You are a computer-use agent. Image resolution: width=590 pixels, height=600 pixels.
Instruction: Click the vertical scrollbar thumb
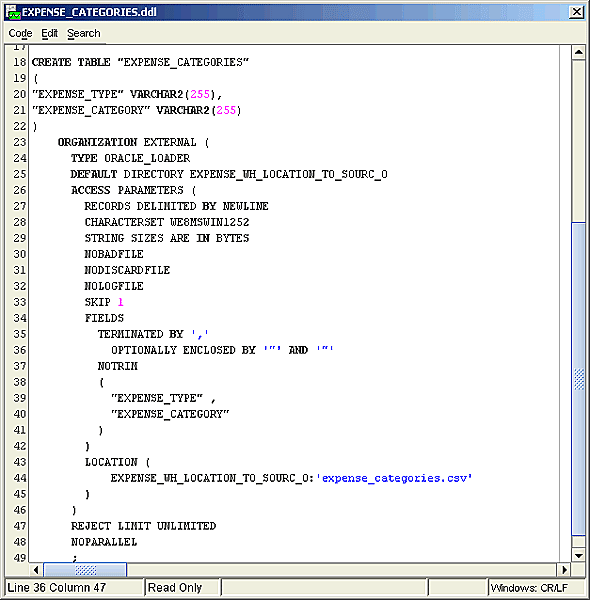tap(578, 379)
